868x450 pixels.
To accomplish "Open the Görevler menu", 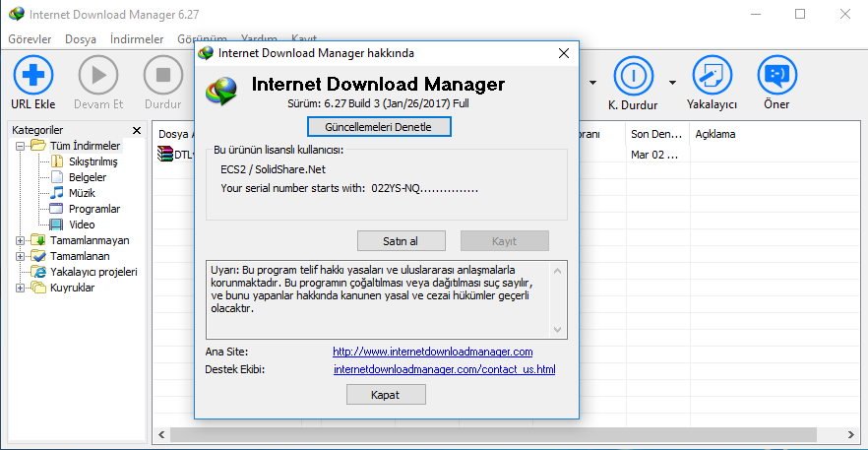I will pyautogui.click(x=30, y=39).
